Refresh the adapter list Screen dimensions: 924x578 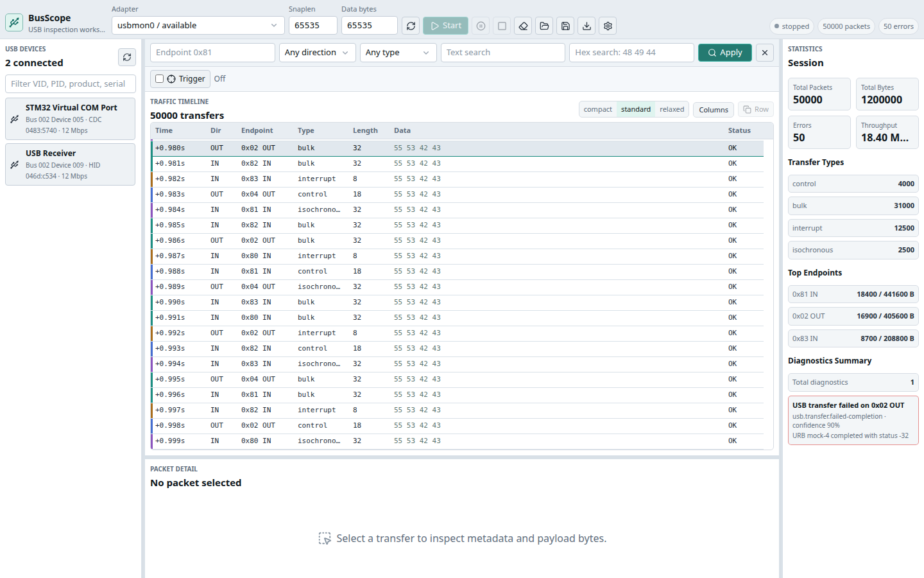411,26
